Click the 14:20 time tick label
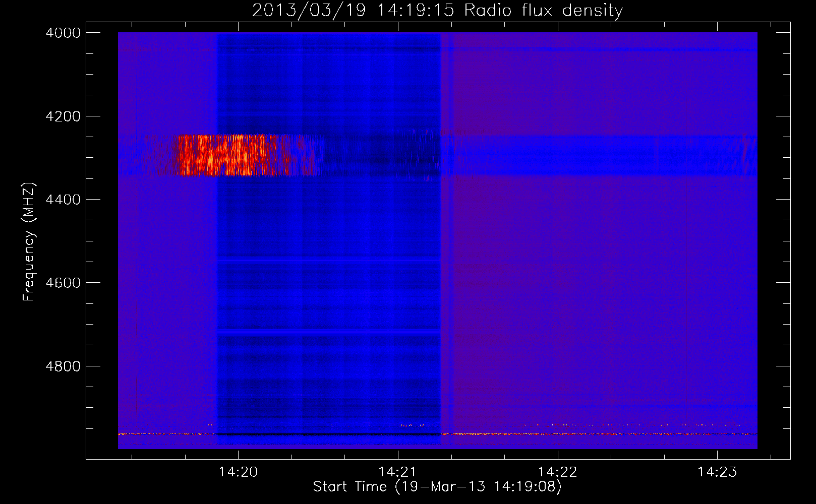The height and width of the screenshot is (504, 816). tap(238, 472)
